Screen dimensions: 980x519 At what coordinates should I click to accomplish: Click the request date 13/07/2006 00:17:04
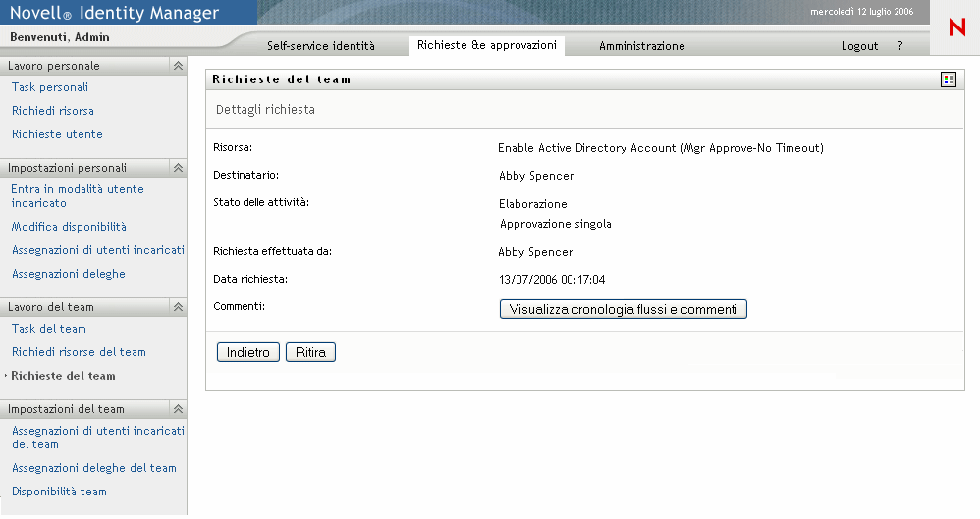coord(552,280)
